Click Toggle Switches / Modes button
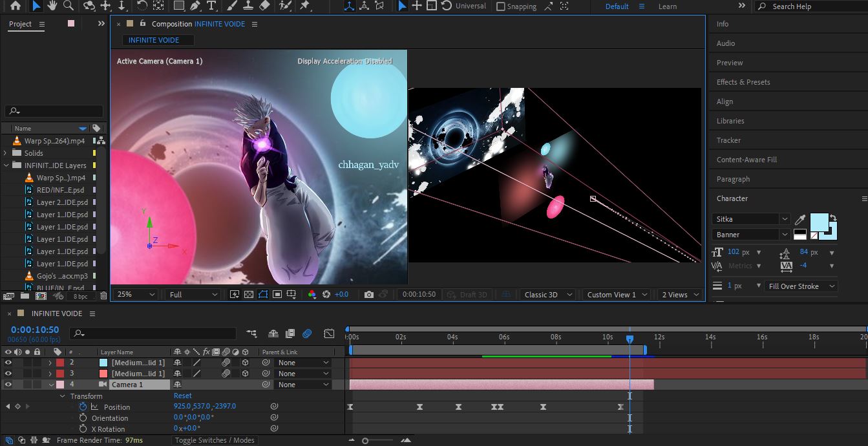 pyautogui.click(x=215, y=440)
